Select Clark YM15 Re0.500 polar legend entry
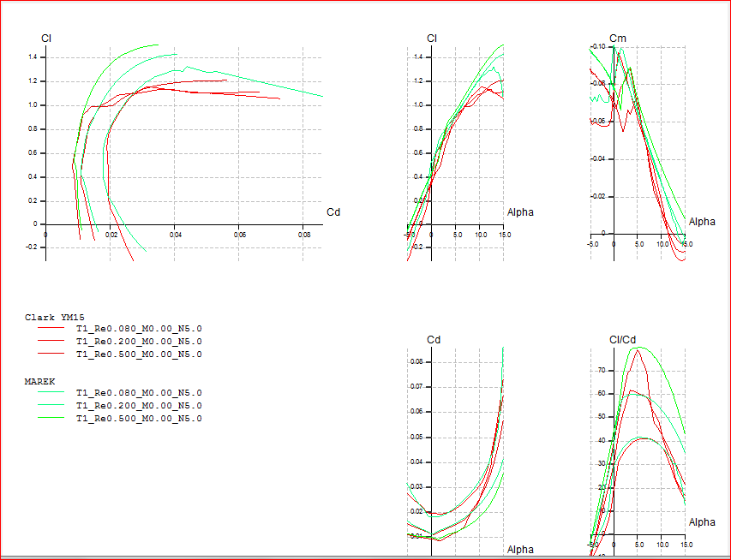The height and width of the screenshot is (560, 731). (x=139, y=354)
